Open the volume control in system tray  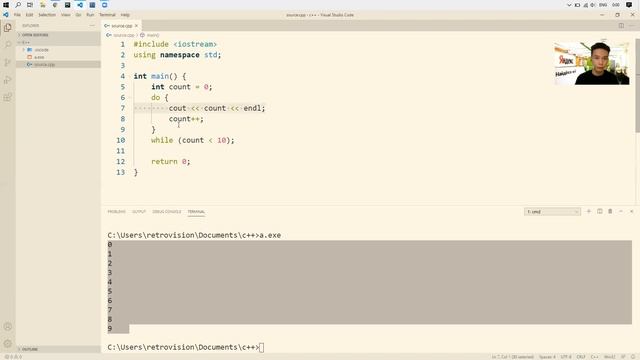593,5
